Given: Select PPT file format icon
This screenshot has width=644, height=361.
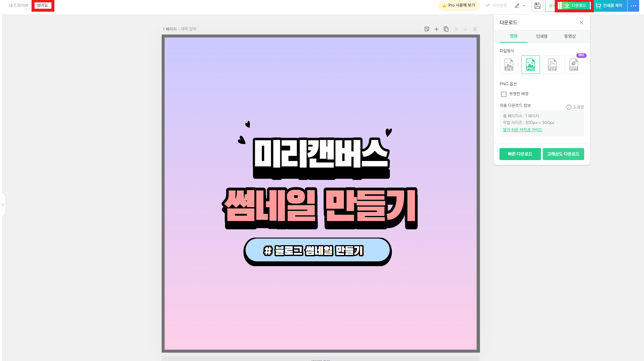Looking at the screenshot, I should tap(574, 65).
